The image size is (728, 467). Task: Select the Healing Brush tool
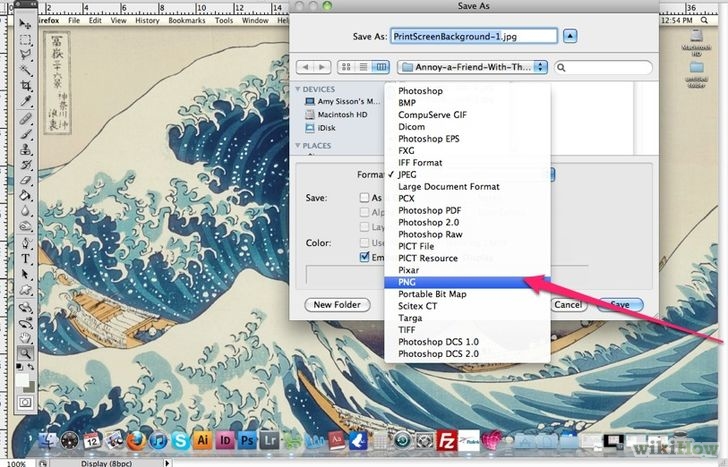coord(25,119)
